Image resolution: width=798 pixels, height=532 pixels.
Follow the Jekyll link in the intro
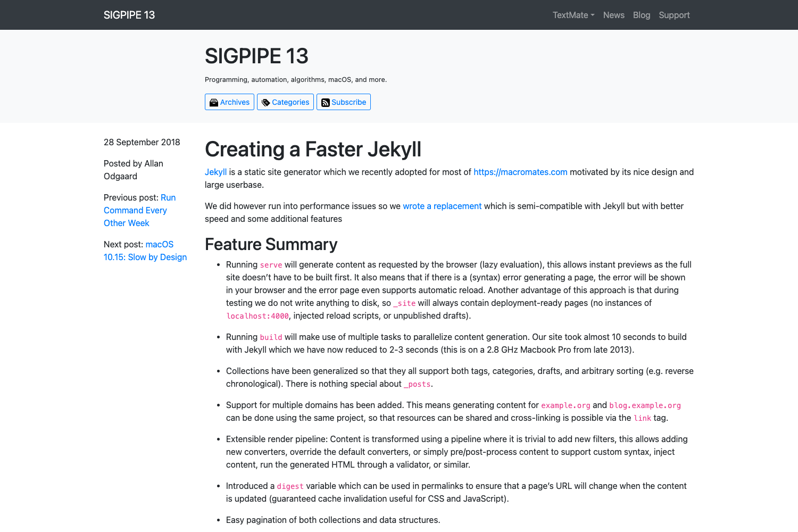pos(215,172)
